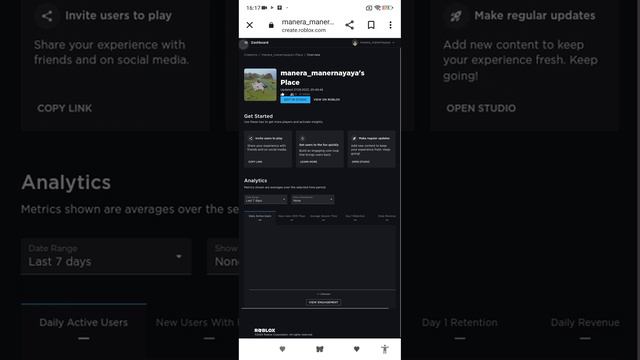Share the page using the browser share icon
The height and width of the screenshot is (360, 640).
(x=349, y=25)
